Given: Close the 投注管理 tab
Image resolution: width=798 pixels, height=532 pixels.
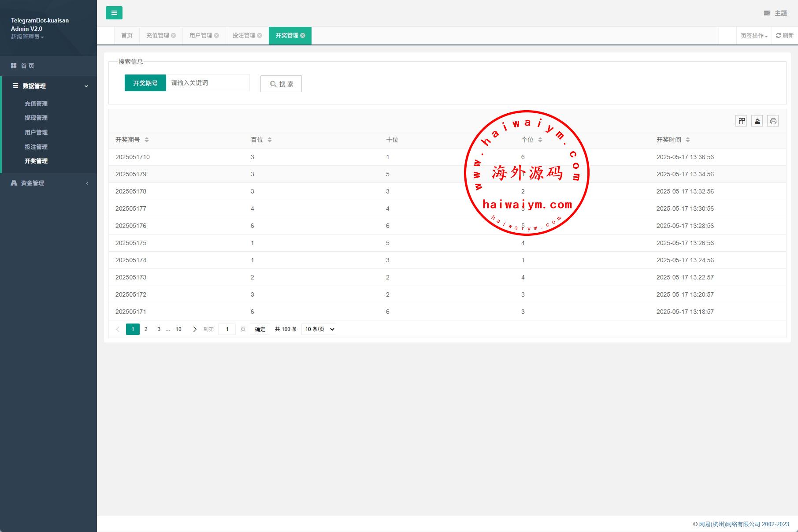Looking at the screenshot, I should click(x=260, y=36).
